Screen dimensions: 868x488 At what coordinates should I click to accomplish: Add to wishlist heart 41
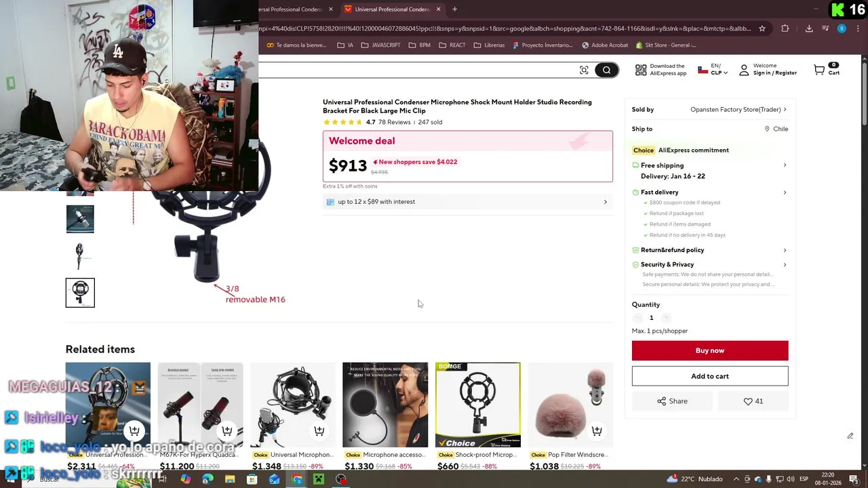(753, 401)
